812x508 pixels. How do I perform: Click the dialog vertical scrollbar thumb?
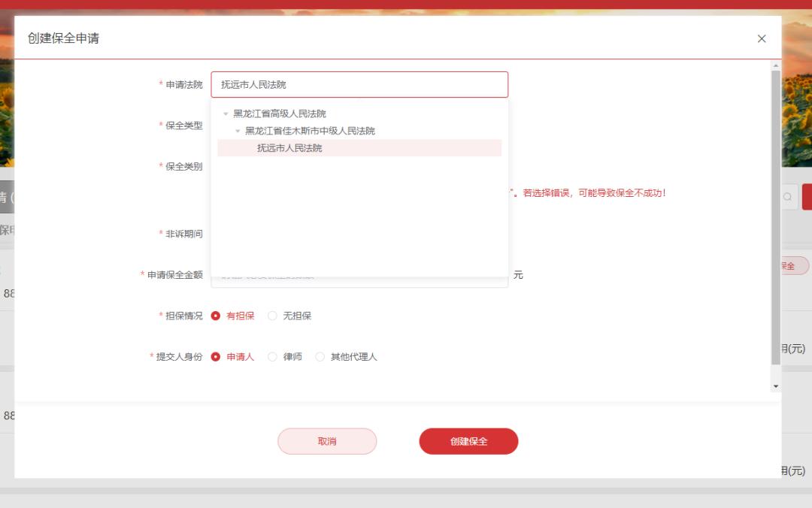click(x=776, y=217)
